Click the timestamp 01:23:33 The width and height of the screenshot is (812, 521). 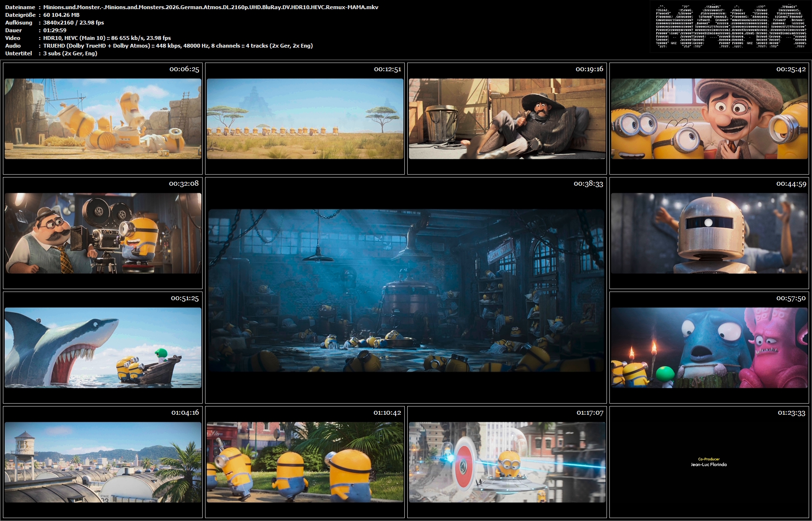point(791,413)
